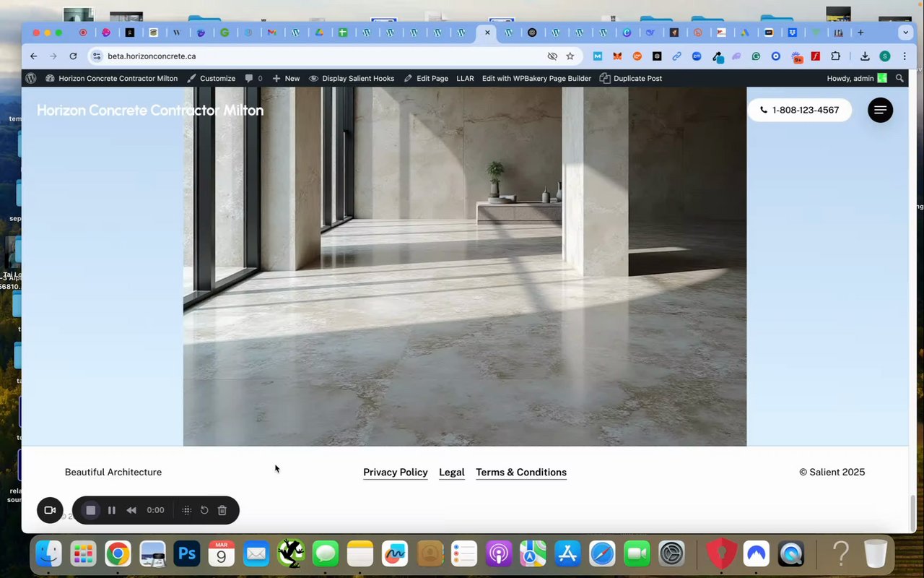Click Duplicate Post in the admin bar
Image resolution: width=924 pixels, height=578 pixels.
(x=631, y=78)
